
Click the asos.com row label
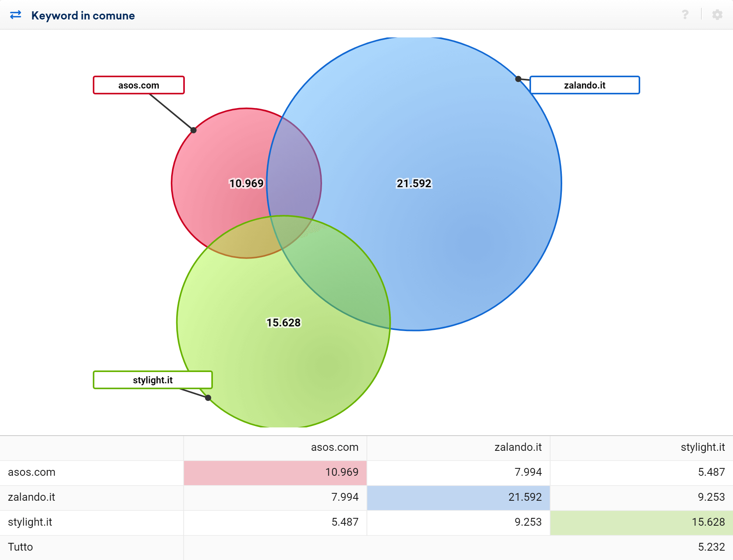(32, 472)
